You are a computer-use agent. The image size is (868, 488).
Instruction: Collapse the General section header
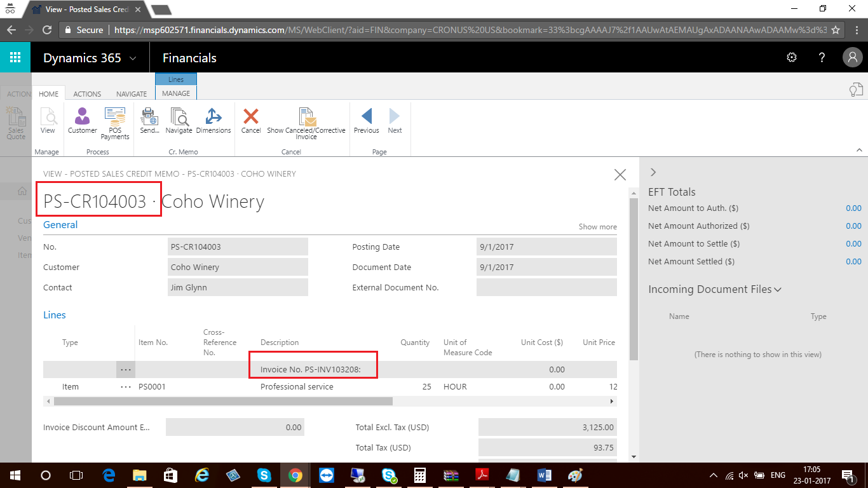click(x=60, y=225)
